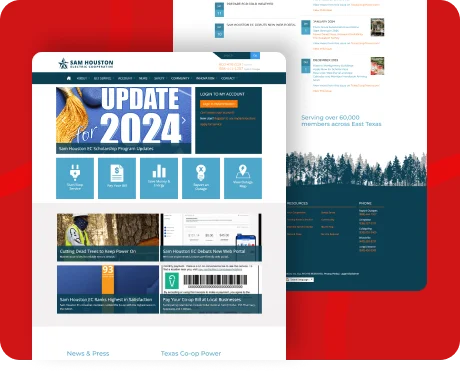Open the ACCOUNT menu
The image size is (460, 374).
pyautogui.click(x=125, y=78)
